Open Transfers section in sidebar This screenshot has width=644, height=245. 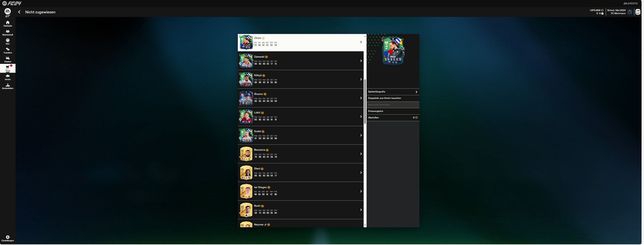(8, 50)
